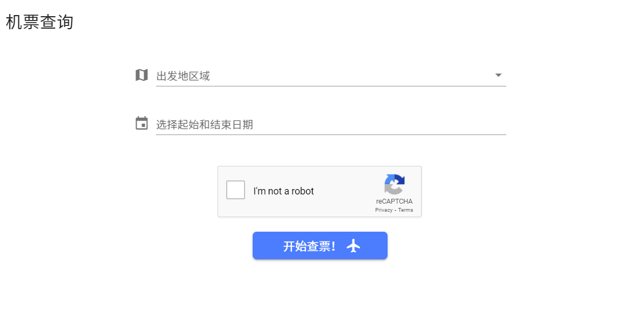Image resolution: width=644 pixels, height=323 pixels.
Task: Open the 选择起始和结束日期 date range field
Action: point(331,124)
